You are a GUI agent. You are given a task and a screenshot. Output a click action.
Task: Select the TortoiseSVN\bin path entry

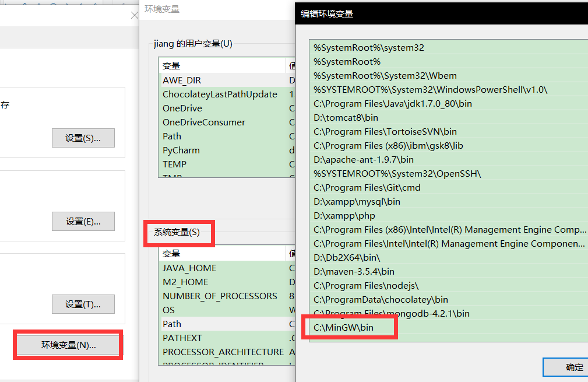pos(449,131)
